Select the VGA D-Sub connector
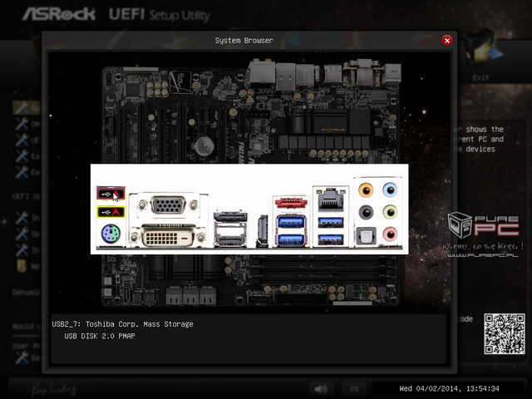Viewport: 532px width, 399px height. (168, 205)
